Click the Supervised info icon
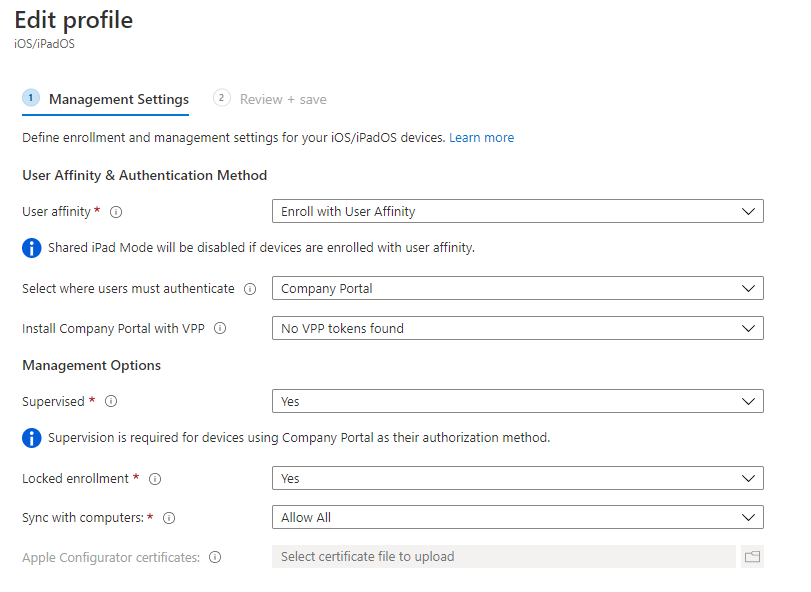This screenshot has width=811, height=592. click(x=111, y=401)
